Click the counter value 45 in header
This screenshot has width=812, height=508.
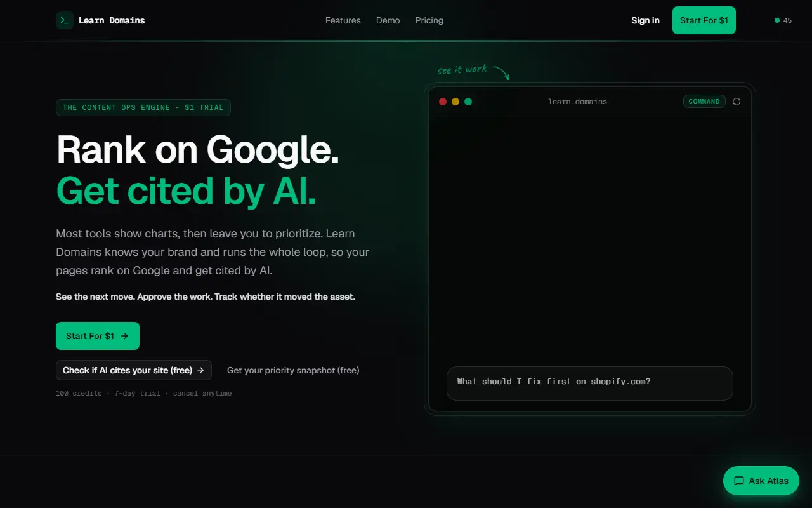787,20
